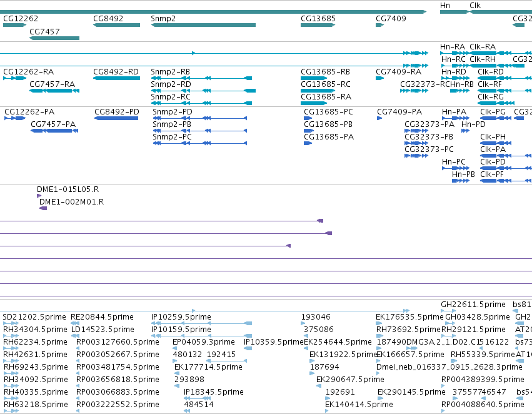The image size is (532, 414).
Task: Select the CG7409-RA transcript label
Action: (x=399, y=72)
